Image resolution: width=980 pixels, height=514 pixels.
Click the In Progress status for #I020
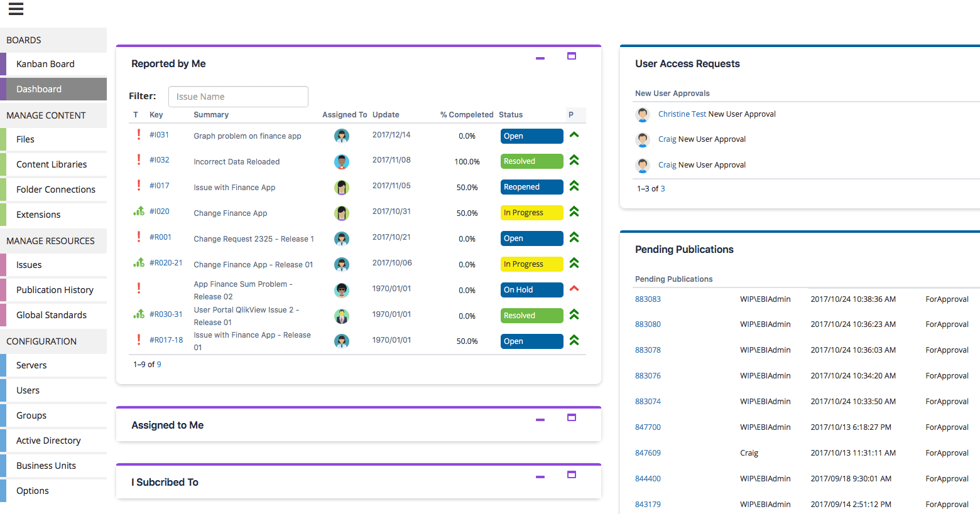click(531, 213)
